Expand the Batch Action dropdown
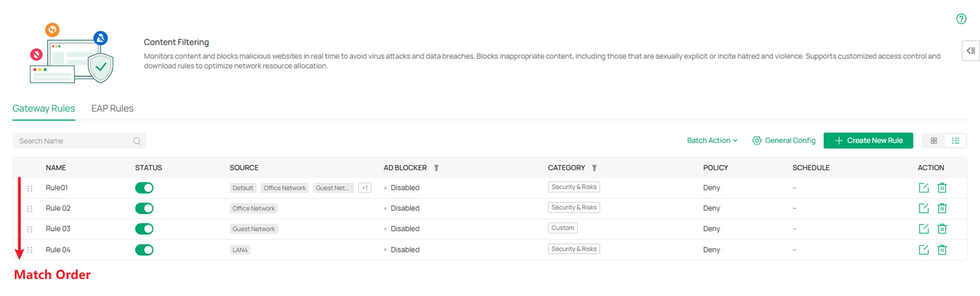980x296 pixels. 712,141
